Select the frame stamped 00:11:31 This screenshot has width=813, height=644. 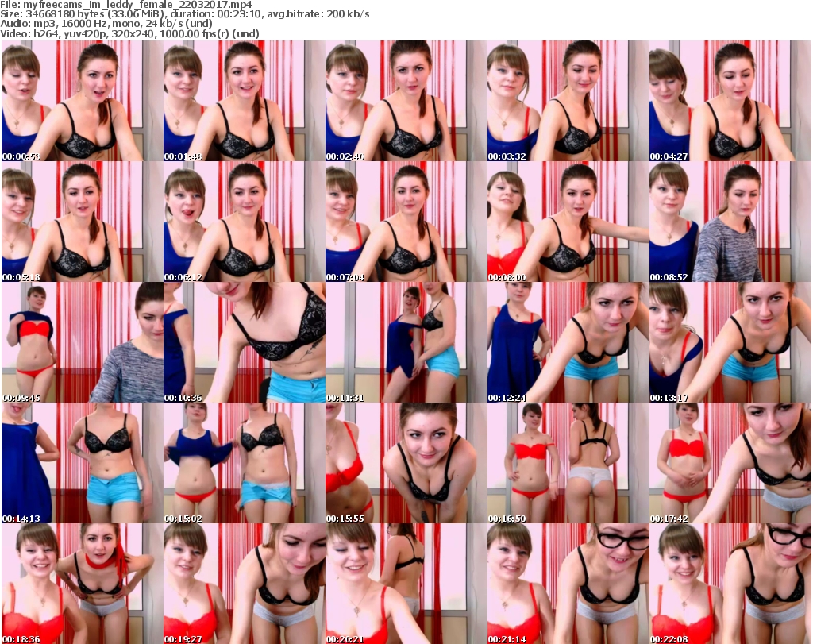click(x=406, y=342)
